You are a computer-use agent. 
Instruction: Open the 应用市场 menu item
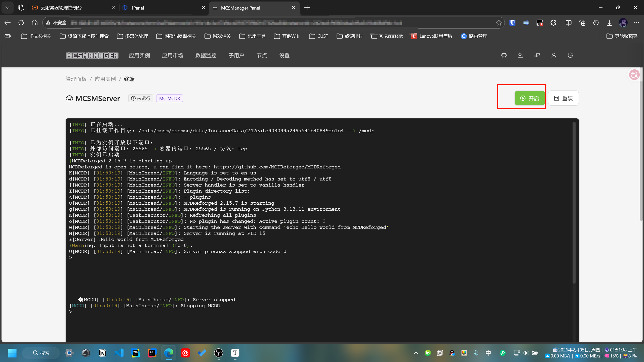[173, 55]
